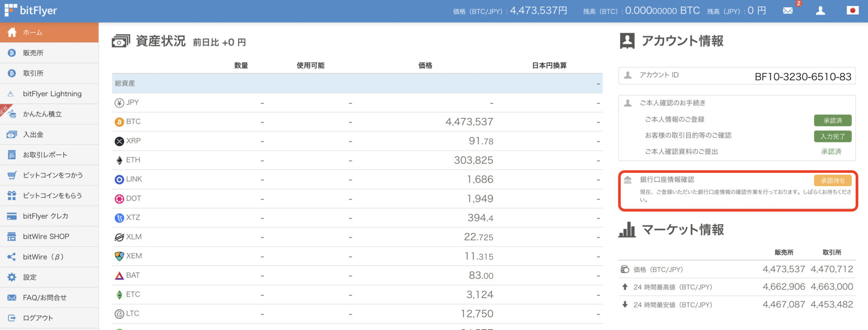Open bitFlyer Lightning in the sidebar
Screen dimensions: 868x330
49,94
